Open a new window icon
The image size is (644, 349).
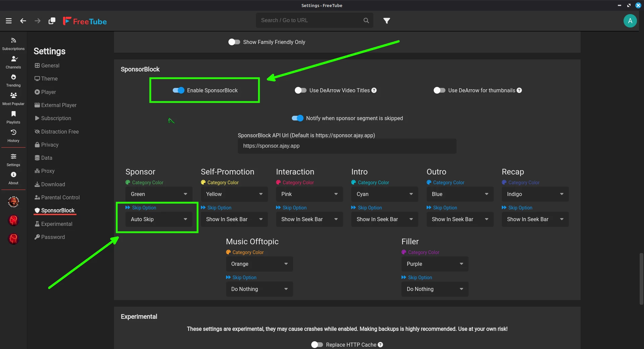(x=52, y=21)
